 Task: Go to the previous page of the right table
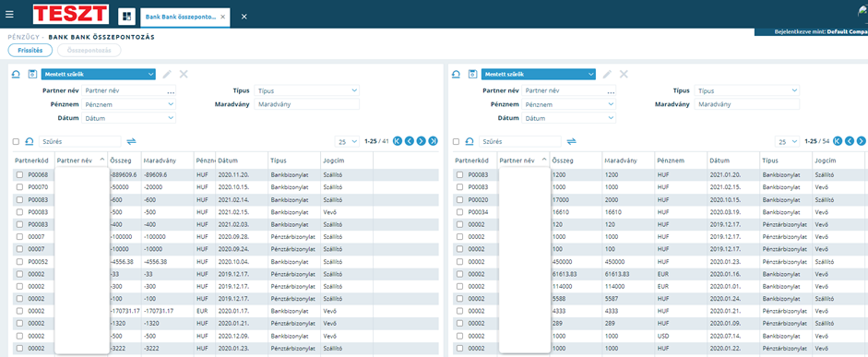click(x=850, y=141)
